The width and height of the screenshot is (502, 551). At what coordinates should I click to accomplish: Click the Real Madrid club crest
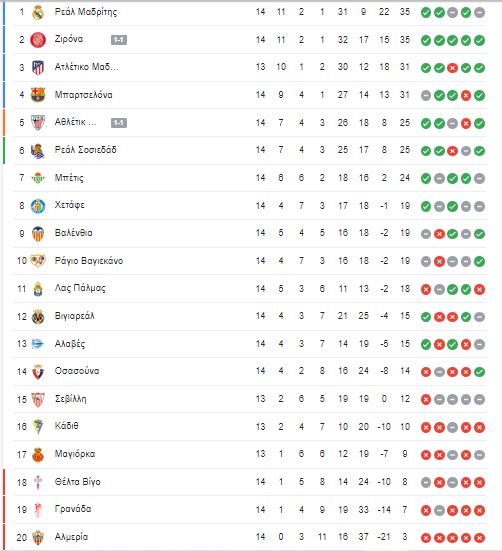click(38, 13)
